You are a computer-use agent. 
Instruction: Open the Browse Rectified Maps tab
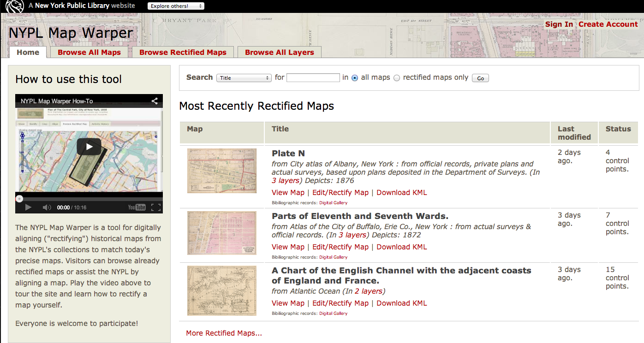pyautogui.click(x=183, y=52)
